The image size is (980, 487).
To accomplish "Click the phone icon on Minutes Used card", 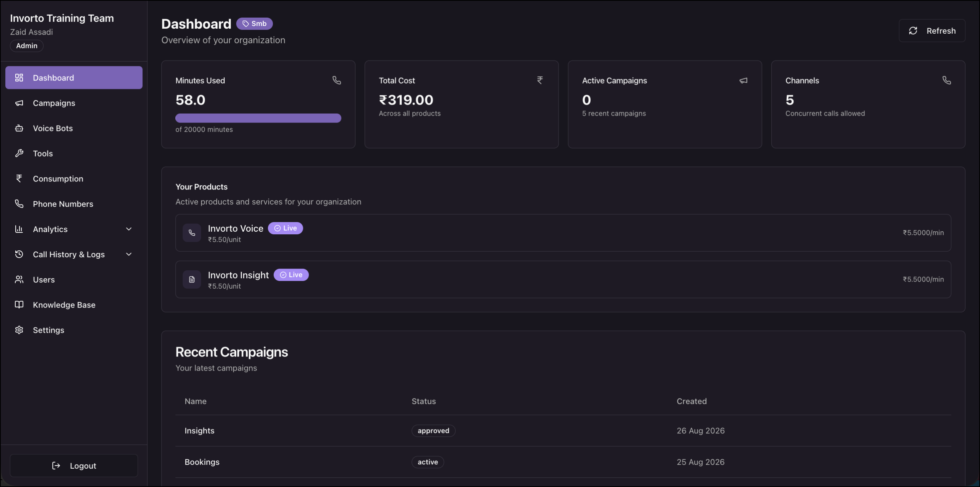I will tap(336, 80).
